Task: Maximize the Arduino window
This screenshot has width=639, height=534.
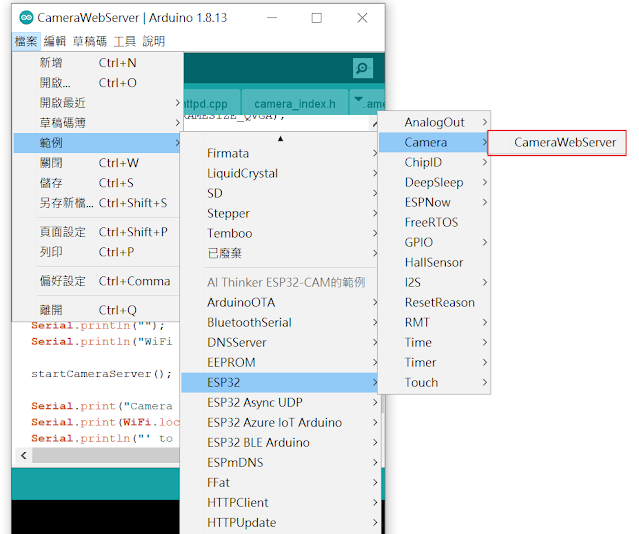Action: [317, 18]
